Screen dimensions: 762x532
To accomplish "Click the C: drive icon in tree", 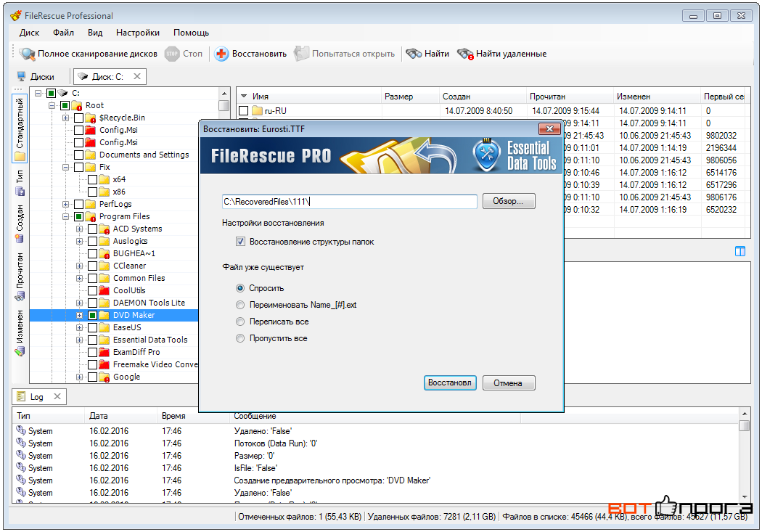I will tap(62, 93).
